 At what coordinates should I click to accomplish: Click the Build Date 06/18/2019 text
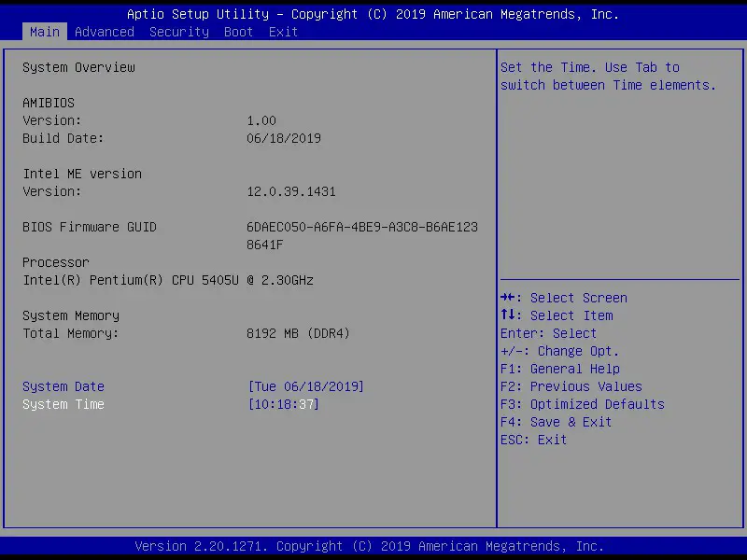(x=283, y=137)
